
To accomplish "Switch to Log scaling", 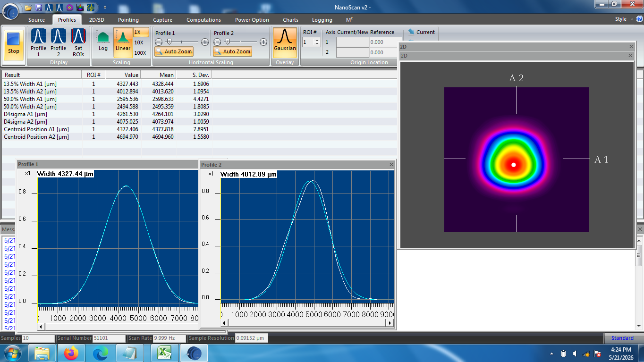I will (103, 41).
